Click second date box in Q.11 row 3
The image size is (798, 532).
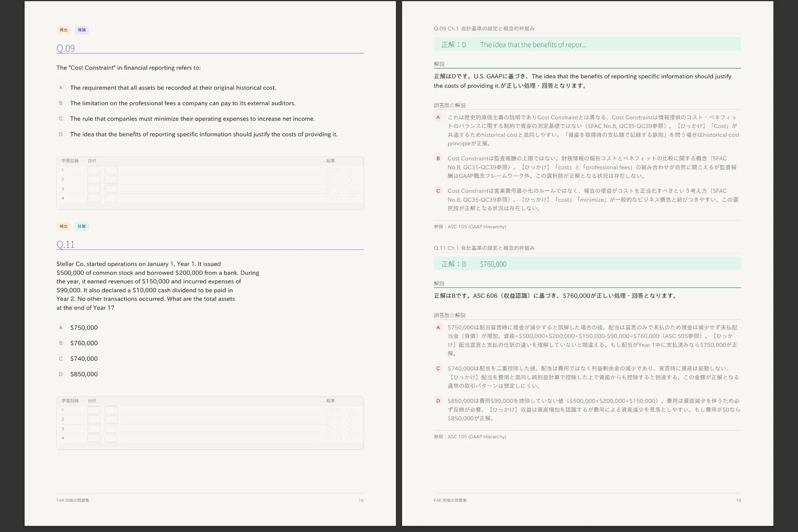[111, 429]
